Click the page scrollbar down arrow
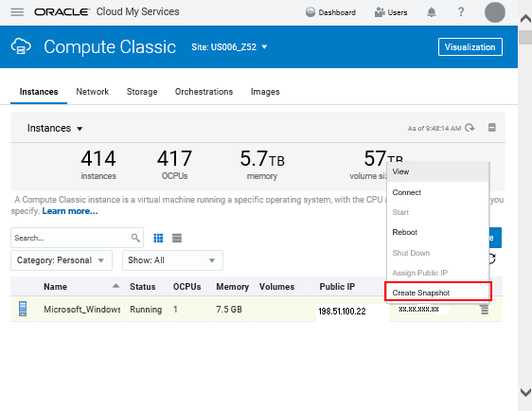 click(525, 392)
